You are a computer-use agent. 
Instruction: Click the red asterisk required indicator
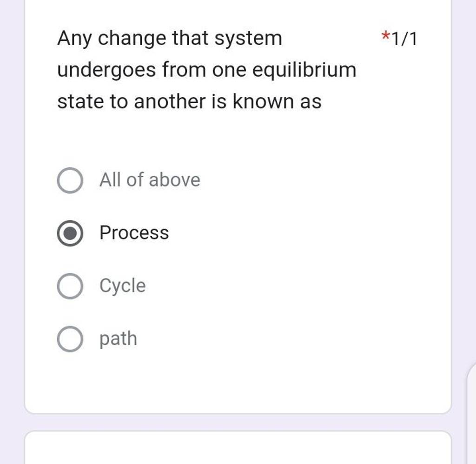click(386, 37)
